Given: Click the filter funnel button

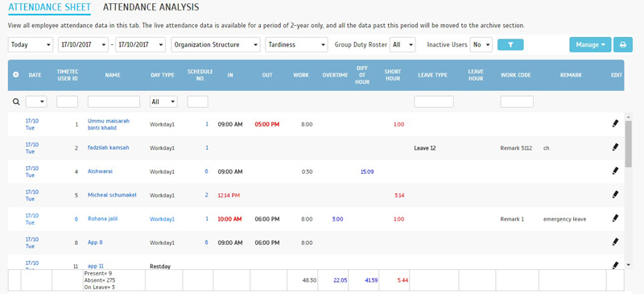Looking at the screenshot, I should pyautogui.click(x=510, y=45).
